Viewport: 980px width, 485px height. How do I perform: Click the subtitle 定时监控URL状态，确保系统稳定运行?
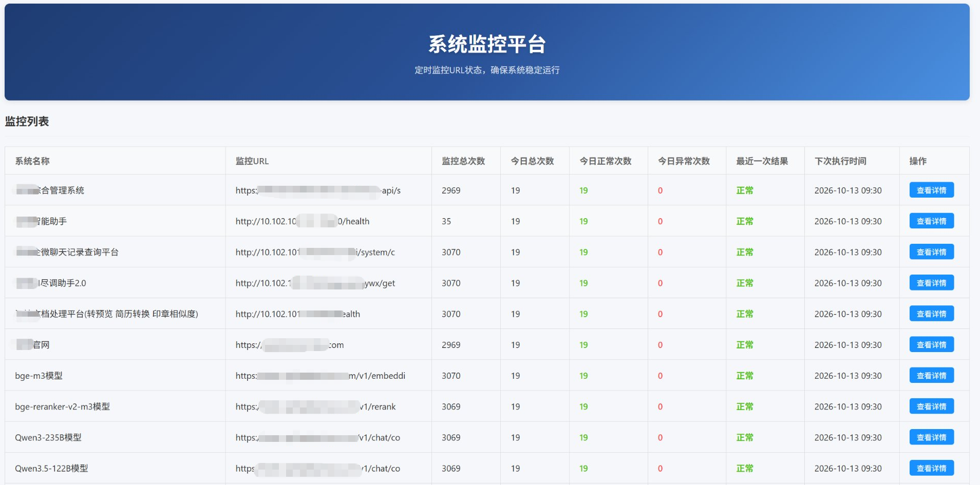click(x=487, y=70)
